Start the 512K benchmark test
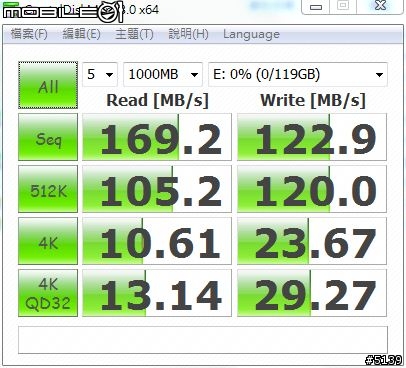 tap(48, 189)
